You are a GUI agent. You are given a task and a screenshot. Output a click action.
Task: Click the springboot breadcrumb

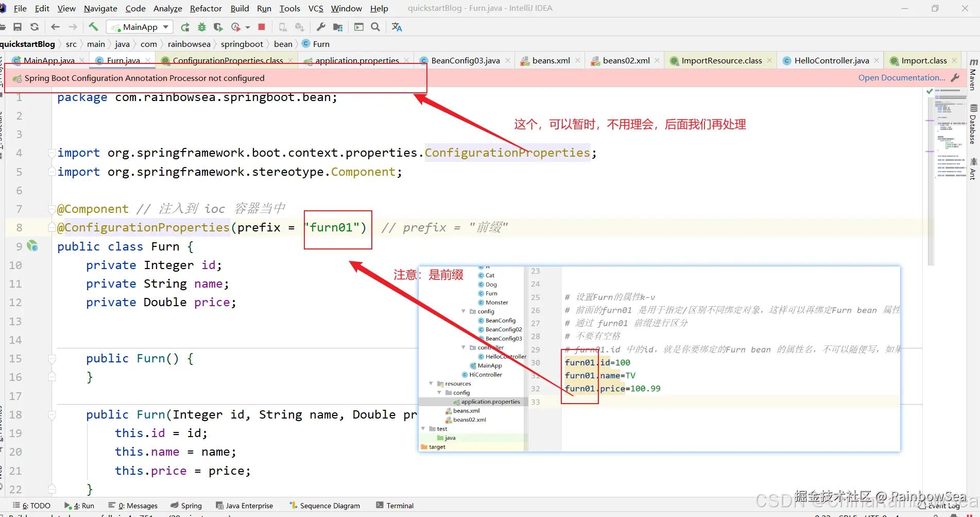(x=242, y=44)
